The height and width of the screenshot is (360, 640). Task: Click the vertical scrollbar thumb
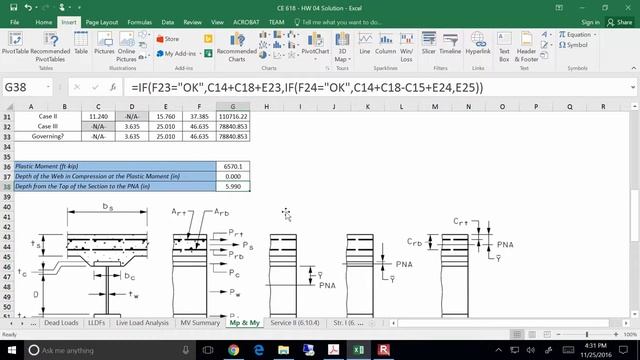(x=634, y=216)
